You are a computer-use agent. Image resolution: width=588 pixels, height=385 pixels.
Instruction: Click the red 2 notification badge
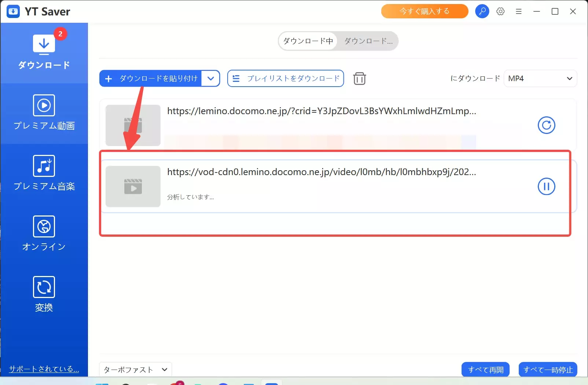(x=60, y=34)
